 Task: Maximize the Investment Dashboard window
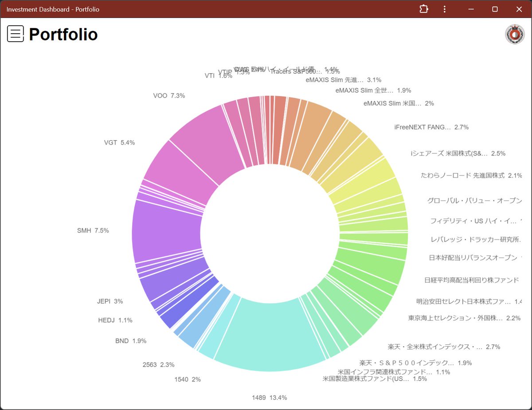pos(495,9)
